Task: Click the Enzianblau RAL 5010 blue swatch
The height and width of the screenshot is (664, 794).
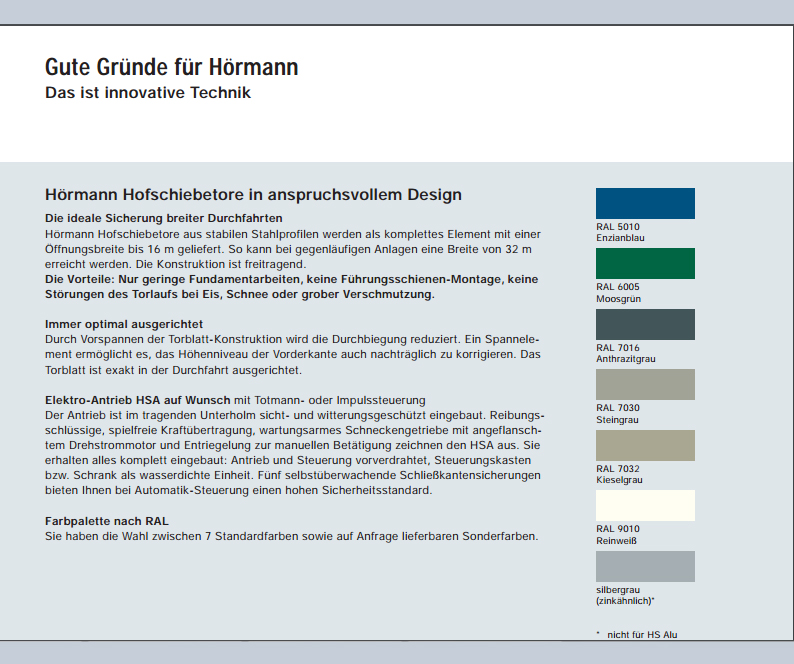Action: coord(645,204)
